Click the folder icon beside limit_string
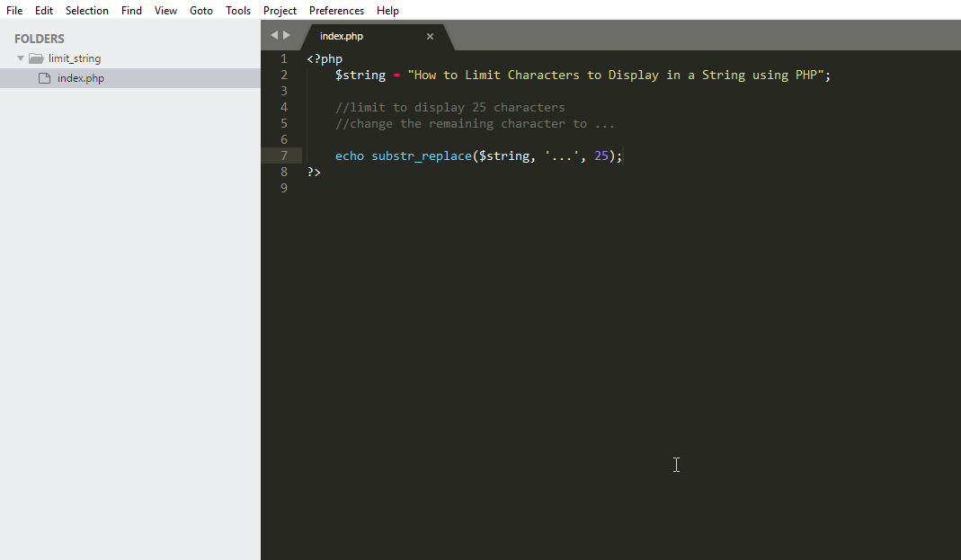 click(35, 58)
